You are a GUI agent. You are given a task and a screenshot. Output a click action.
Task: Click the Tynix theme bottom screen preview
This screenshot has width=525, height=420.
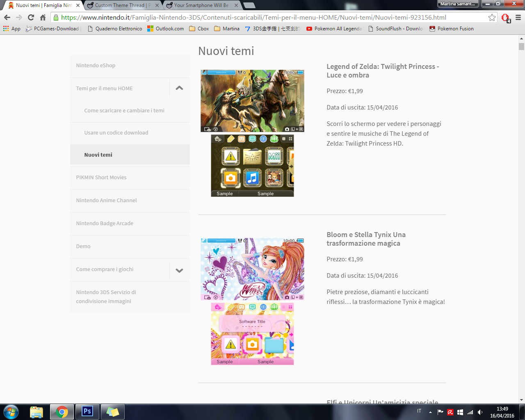pyautogui.click(x=252, y=334)
